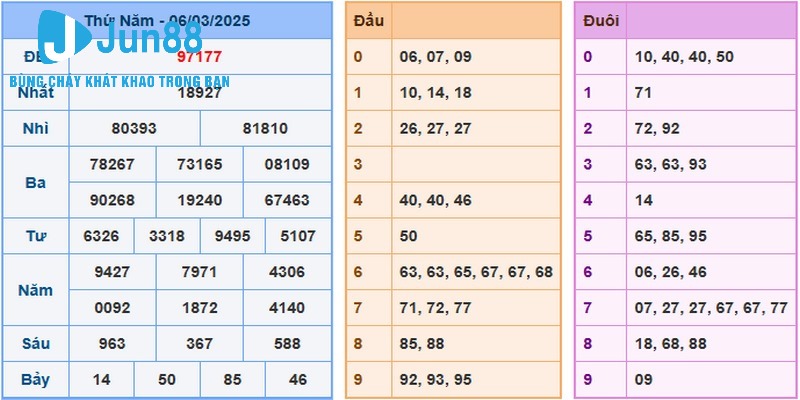
Task: Click the Đầu column header
Action: (x=369, y=20)
